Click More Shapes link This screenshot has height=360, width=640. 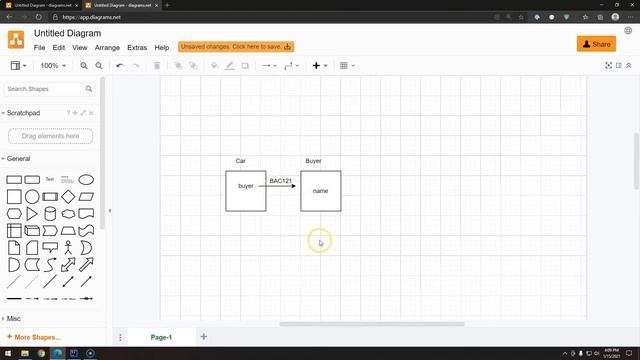pyautogui.click(x=33, y=337)
